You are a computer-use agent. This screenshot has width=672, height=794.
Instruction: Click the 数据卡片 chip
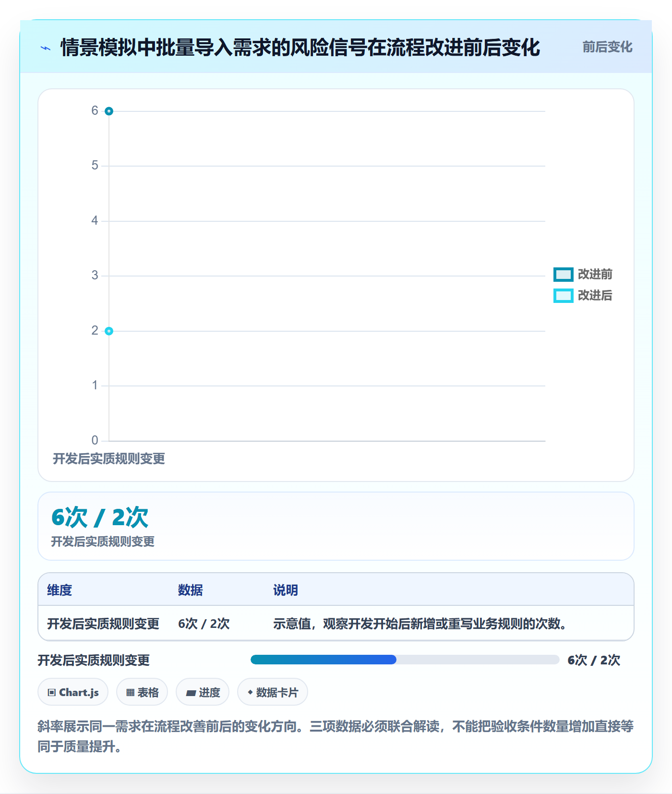click(273, 692)
